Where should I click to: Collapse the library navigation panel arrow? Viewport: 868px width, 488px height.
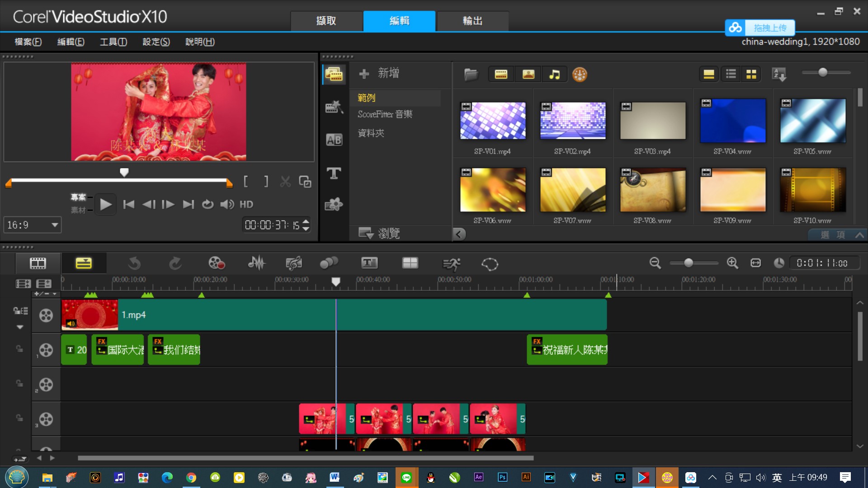(459, 234)
